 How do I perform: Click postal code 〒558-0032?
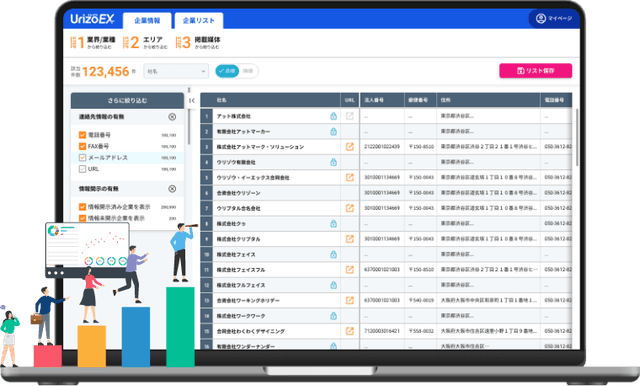(421, 331)
